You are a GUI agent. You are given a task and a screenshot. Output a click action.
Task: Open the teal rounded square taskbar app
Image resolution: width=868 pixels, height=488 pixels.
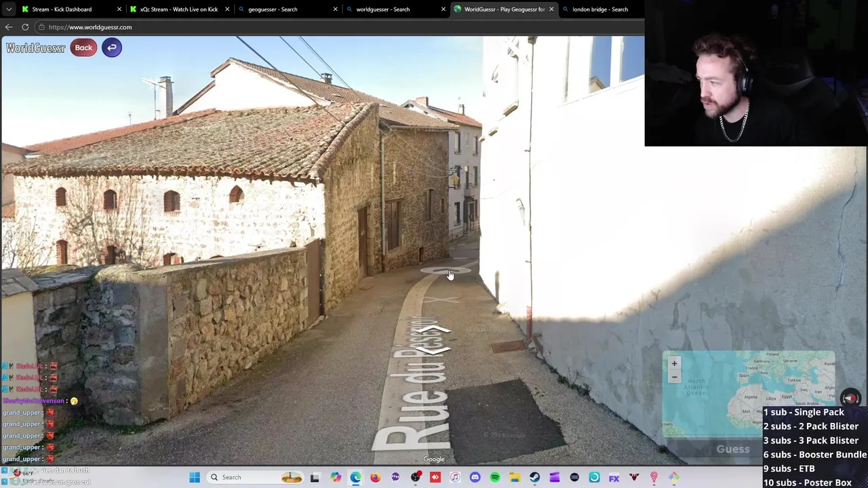[594, 477]
